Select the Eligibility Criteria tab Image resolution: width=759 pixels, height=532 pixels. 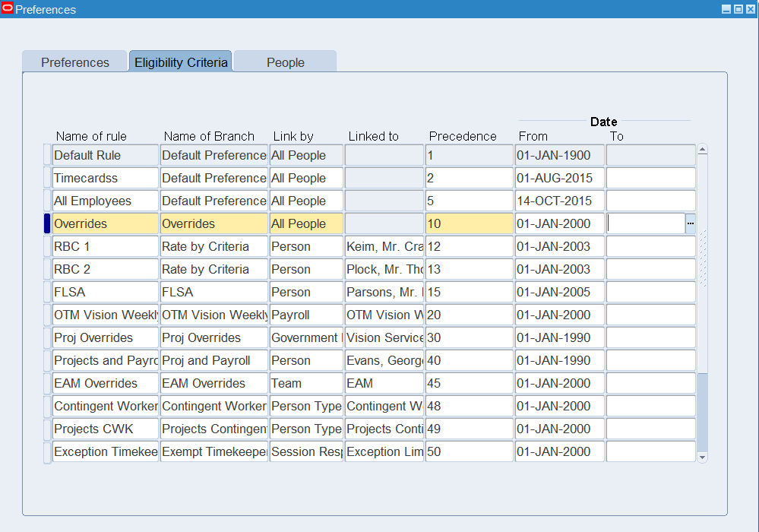(181, 62)
